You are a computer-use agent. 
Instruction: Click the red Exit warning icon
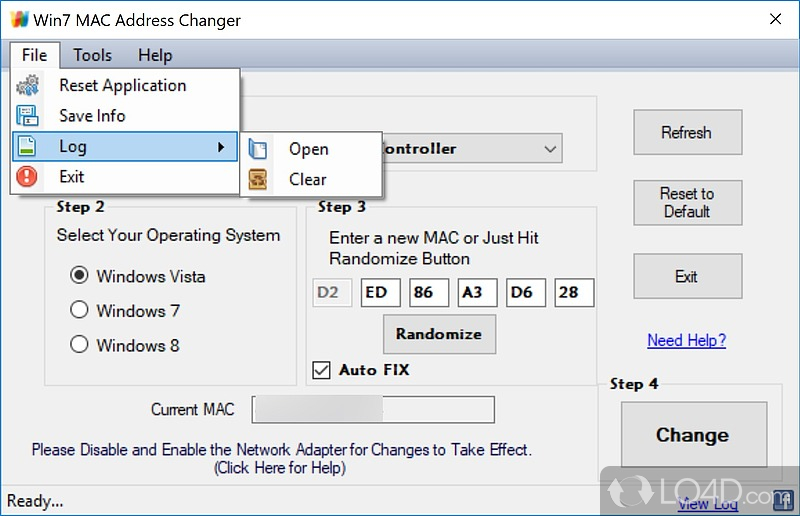click(x=27, y=177)
